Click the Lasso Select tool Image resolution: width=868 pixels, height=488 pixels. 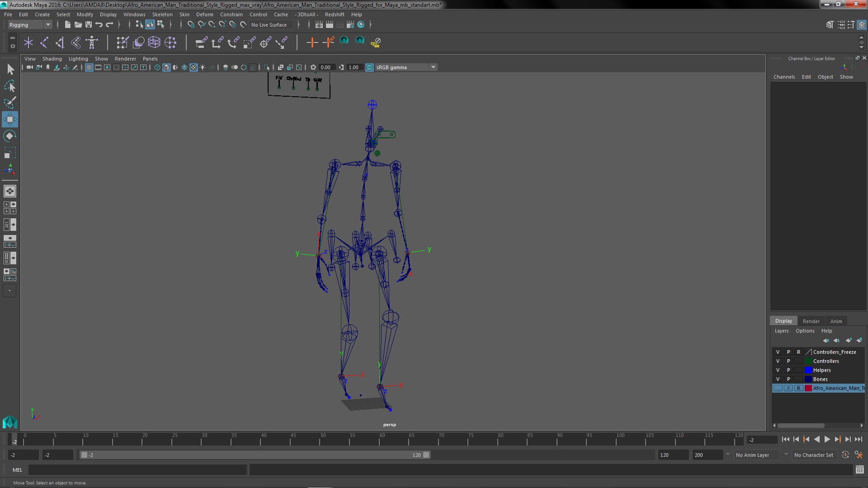[10, 86]
